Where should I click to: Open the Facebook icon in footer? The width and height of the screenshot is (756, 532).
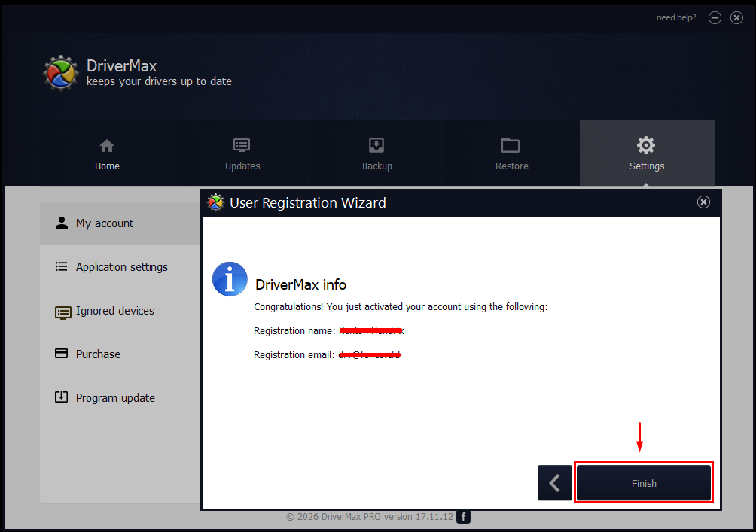pos(463,517)
